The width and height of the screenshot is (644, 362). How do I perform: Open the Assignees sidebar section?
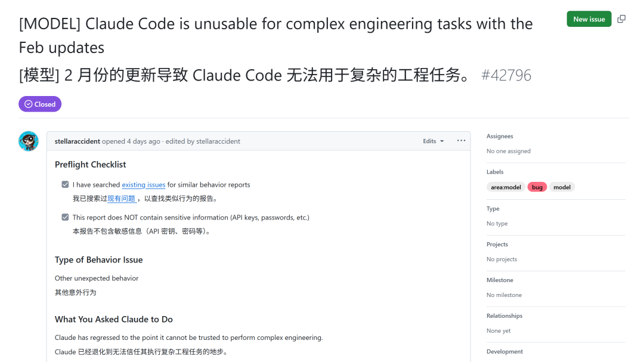(500, 137)
